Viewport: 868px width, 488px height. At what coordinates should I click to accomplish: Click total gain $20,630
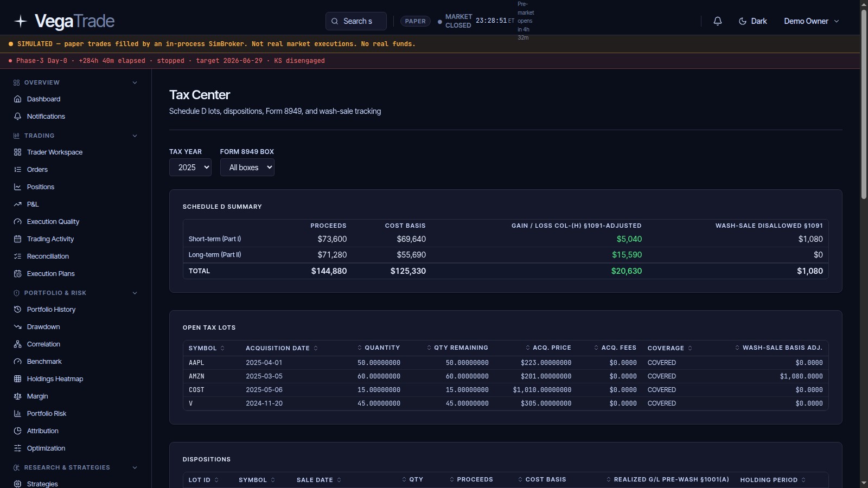tap(627, 271)
